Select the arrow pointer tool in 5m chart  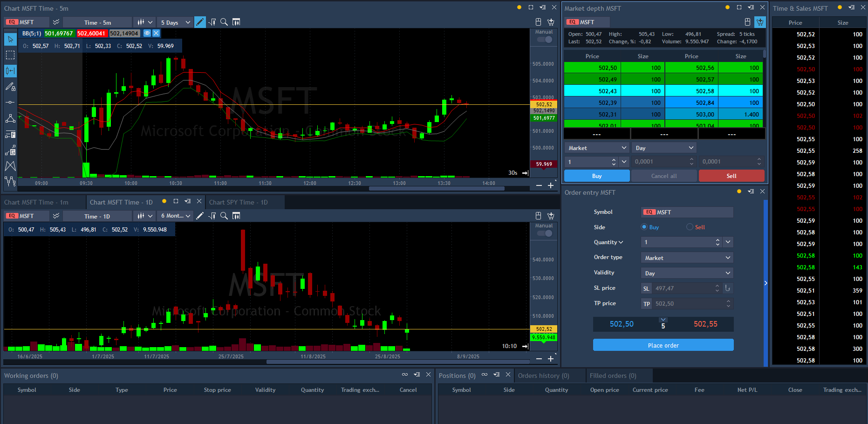coord(10,40)
